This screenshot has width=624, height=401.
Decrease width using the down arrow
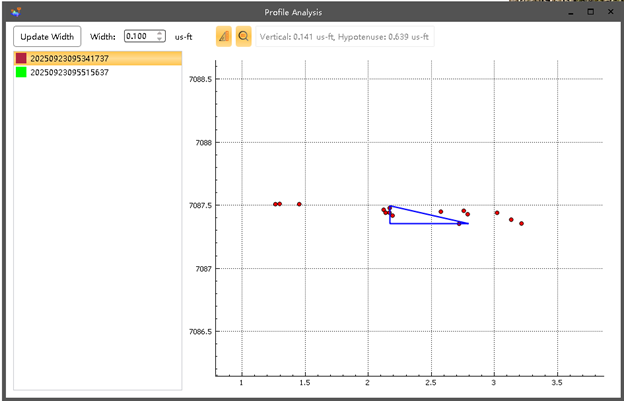point(159,40)
